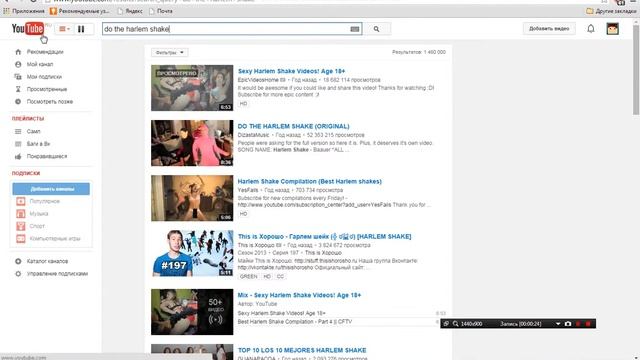Image resolution: width=640 pixels, height=360 pixels.
Task: Click the blue Add channels button
Action: click(51, 189)
